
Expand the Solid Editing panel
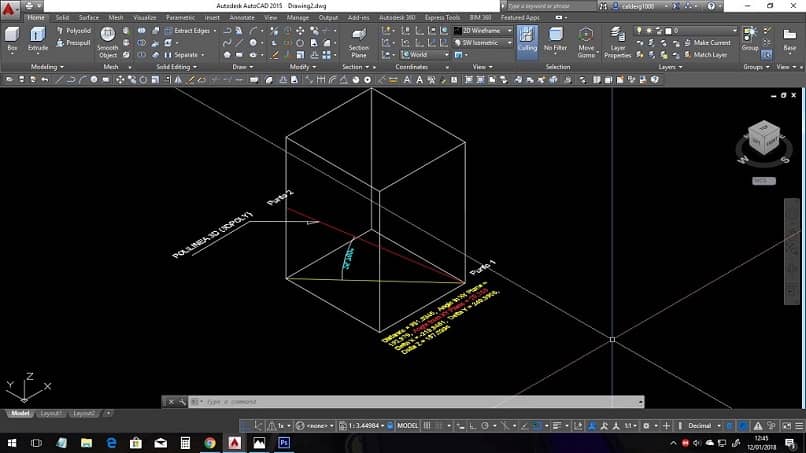(176, 67)
